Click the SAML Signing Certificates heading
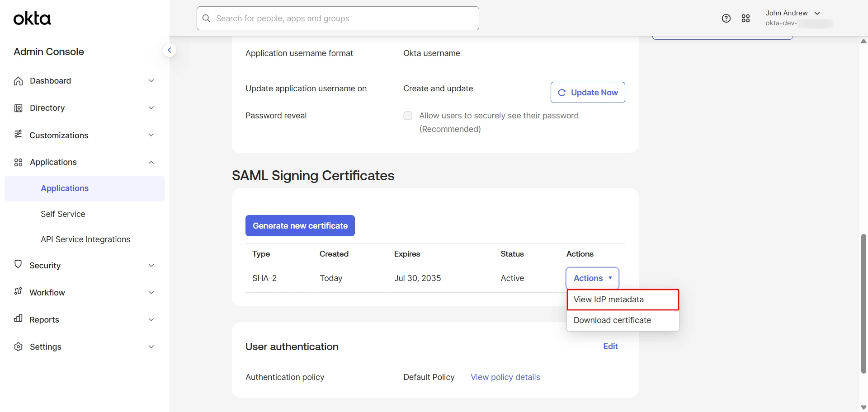The height and width of the screenshot is (412, 868). (x=313, y=176)
